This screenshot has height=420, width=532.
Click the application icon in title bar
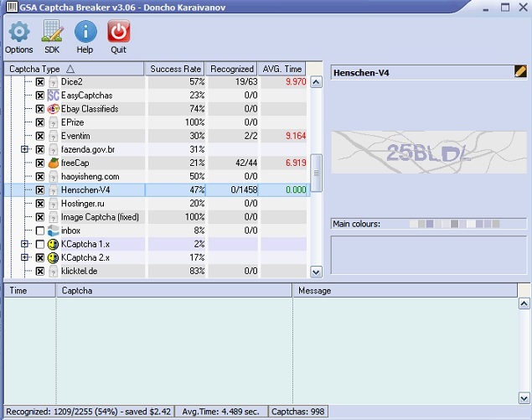[x=12, y=8]
